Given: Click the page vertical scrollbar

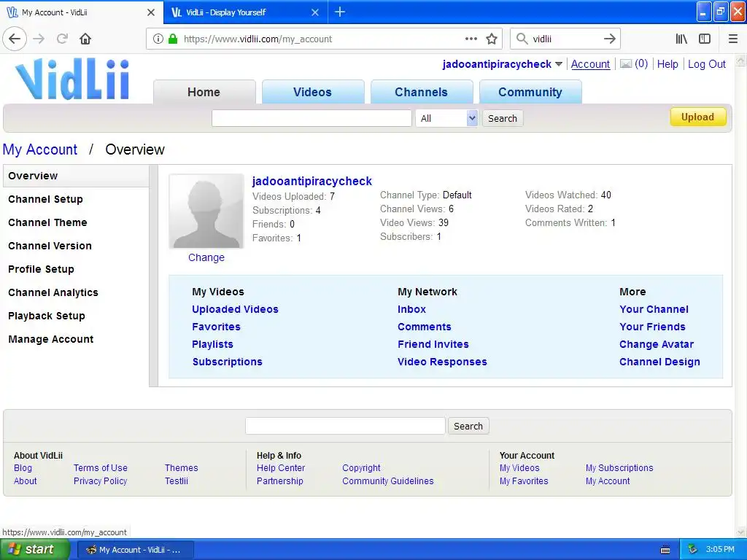Looking at the screenshot, I should coord(741,297).
